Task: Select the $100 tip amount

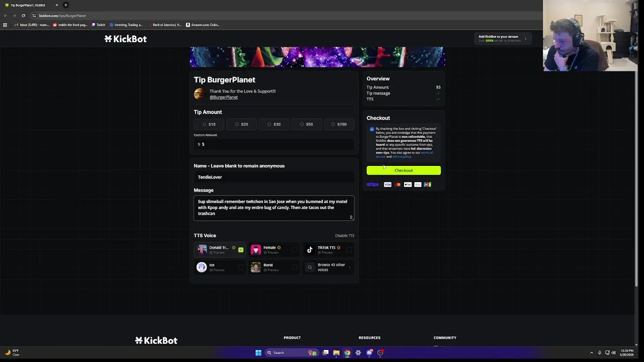Action: click(x=339, y=124)
